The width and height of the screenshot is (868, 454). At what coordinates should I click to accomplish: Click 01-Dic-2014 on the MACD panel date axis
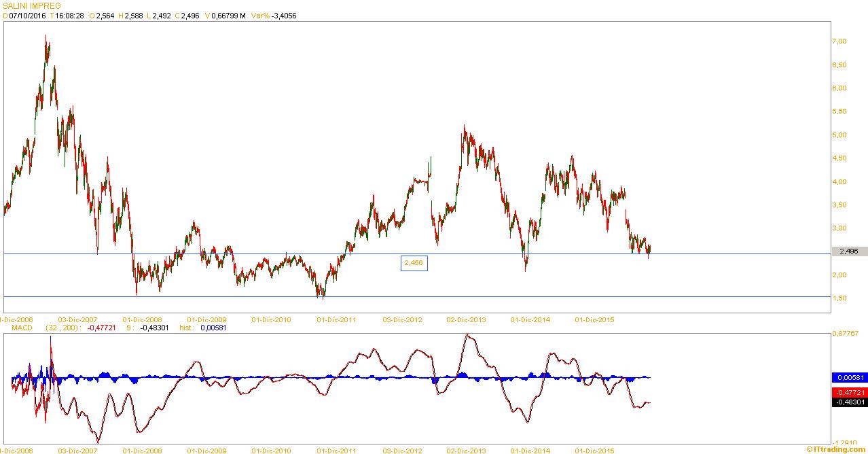point(530,451)
